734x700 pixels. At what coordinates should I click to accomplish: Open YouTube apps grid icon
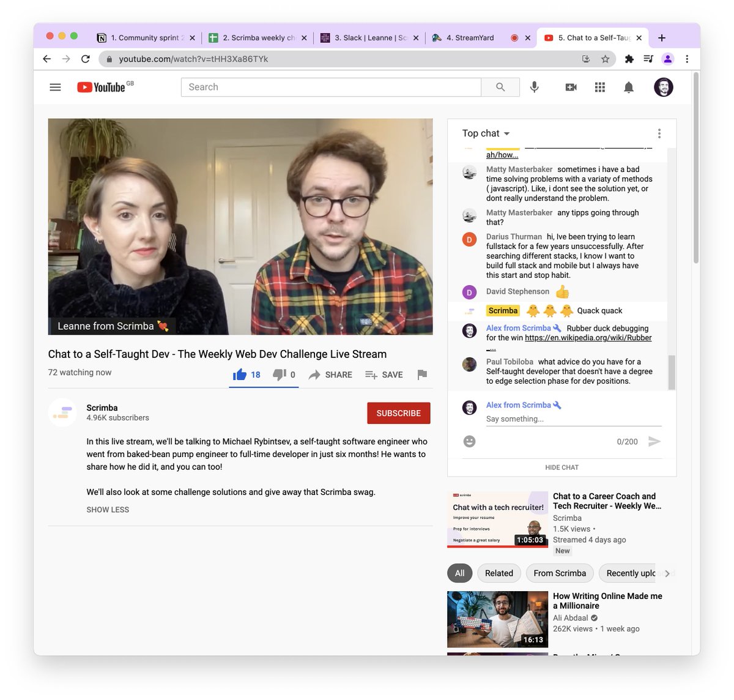point(599,87)
